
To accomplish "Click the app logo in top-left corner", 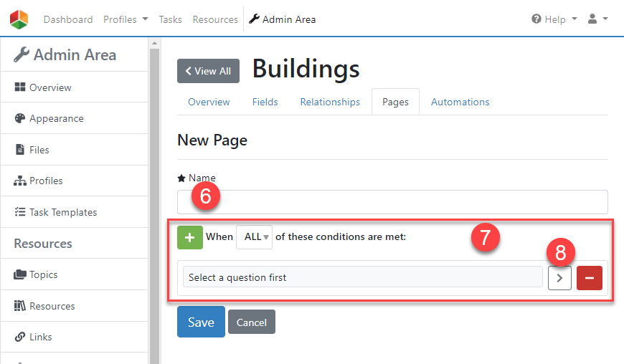I will click(19, 19).
